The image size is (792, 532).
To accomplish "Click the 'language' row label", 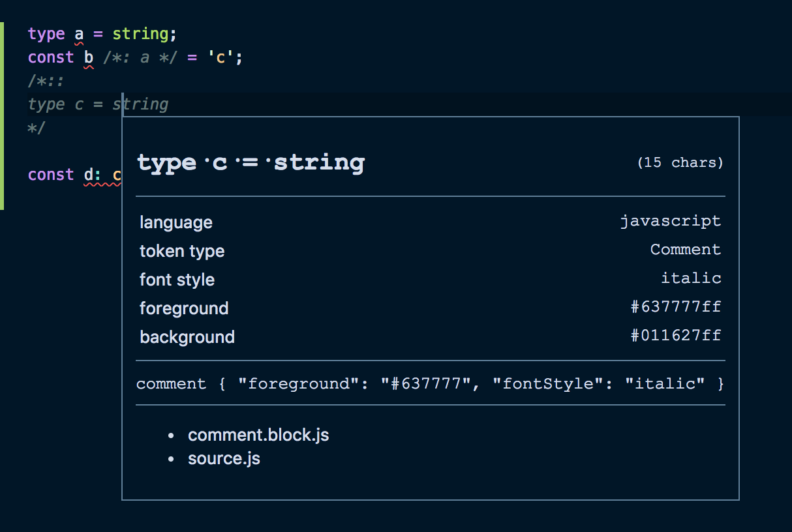I will pos(176,222).
